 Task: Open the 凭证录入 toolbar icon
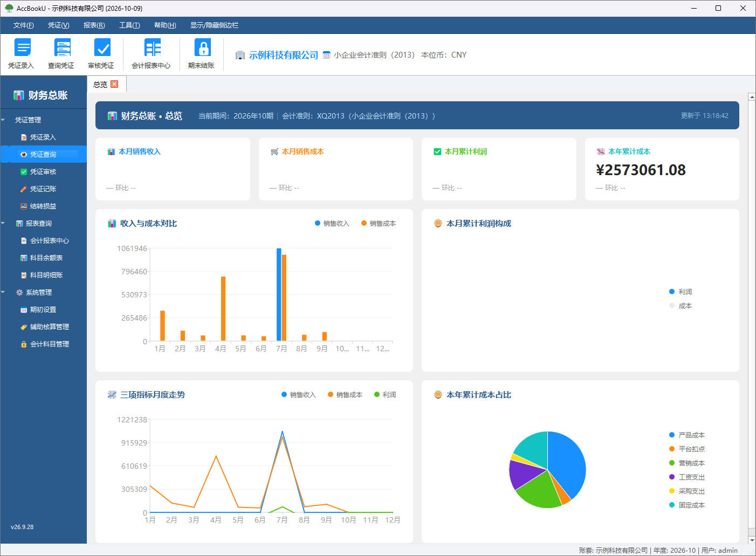pos(21,53)
